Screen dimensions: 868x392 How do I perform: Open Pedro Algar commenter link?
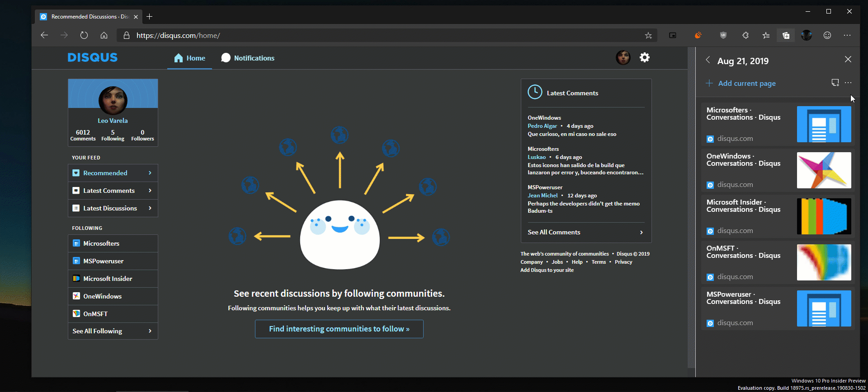pos(542,126)
